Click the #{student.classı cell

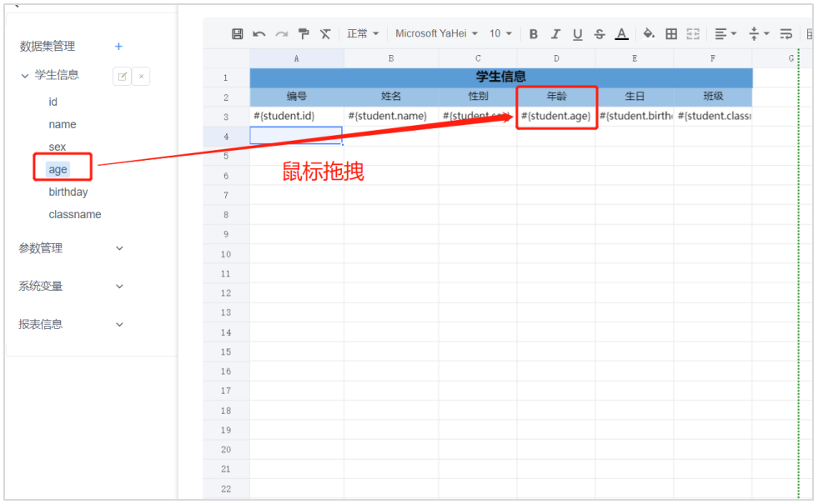713,117
